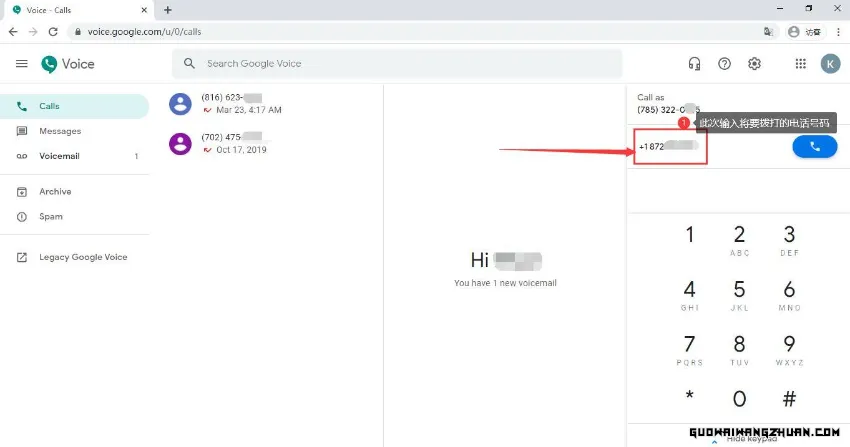Open Legacy Google Voice link
Screen dimensions: 850x447
[74, 257]
